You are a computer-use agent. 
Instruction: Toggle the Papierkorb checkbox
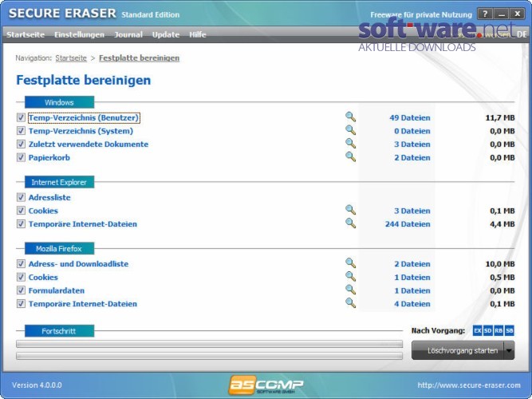[21, 157]
